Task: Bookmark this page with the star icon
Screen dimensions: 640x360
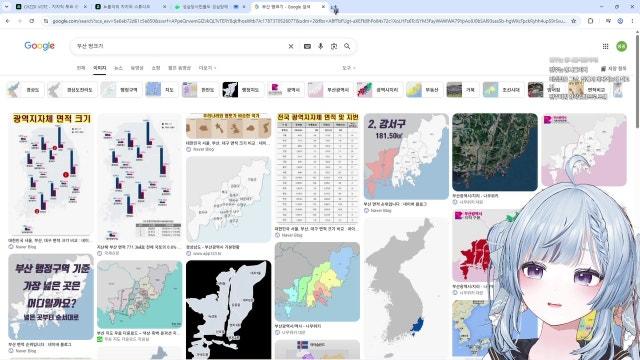Action: click(x=573, y=20)
